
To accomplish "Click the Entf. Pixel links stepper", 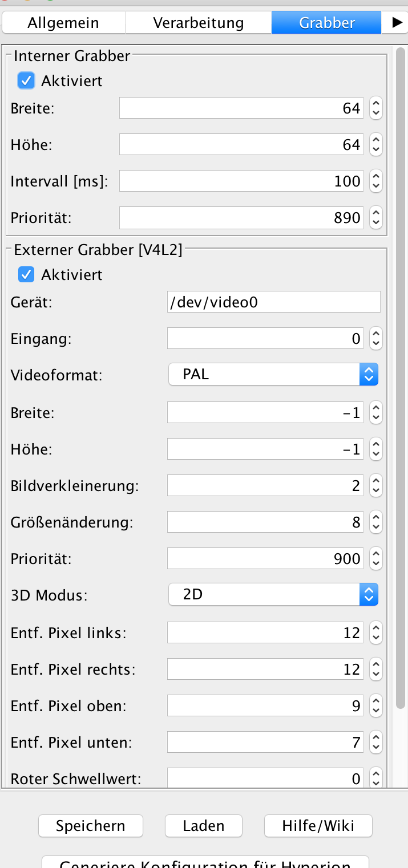I will click(x=375, y=632).
